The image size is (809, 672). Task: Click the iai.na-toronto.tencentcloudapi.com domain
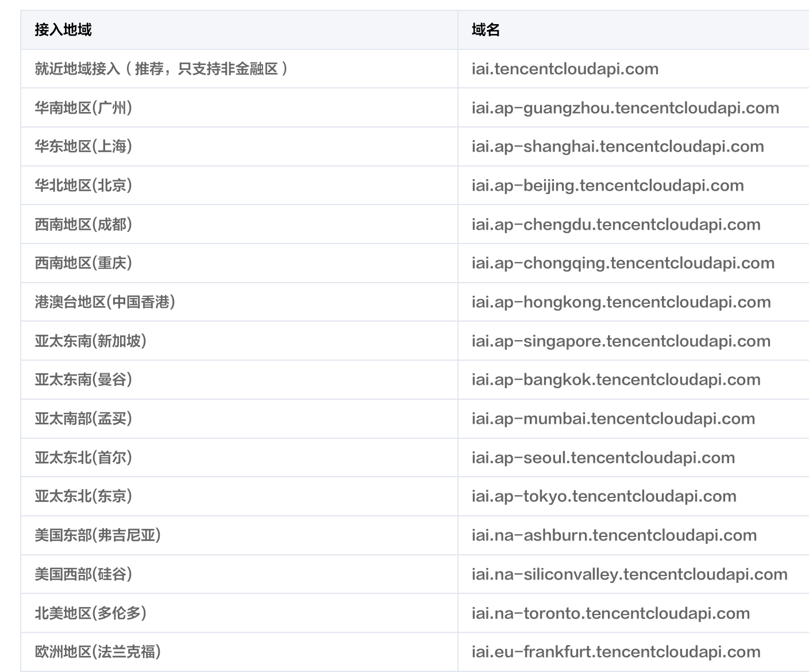point(611,613)
